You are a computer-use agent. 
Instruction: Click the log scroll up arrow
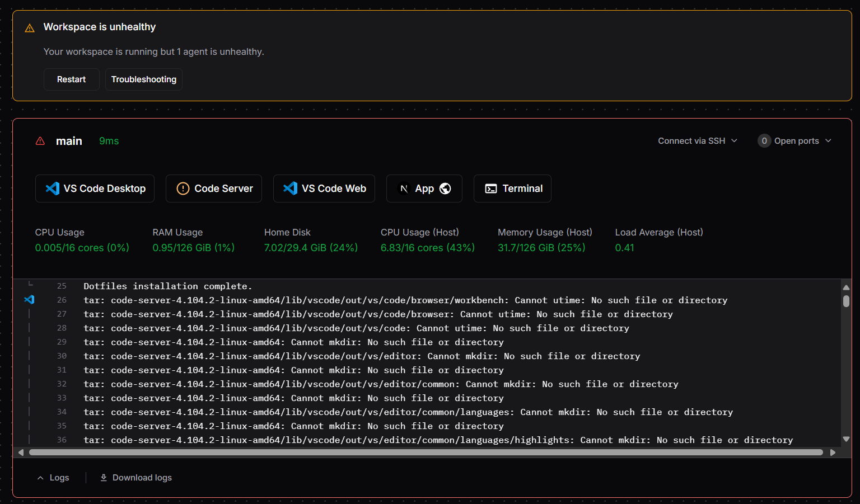click(846, 287)
